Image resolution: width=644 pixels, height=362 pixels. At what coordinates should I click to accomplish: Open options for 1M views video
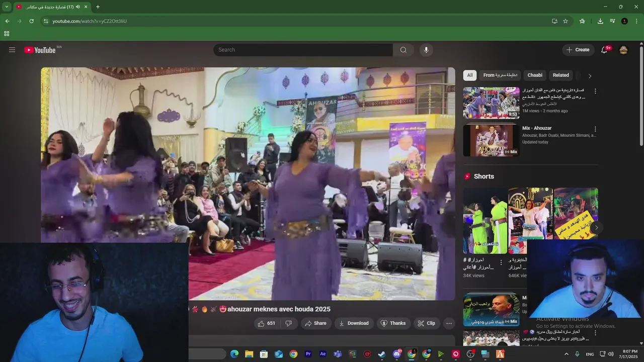[595, 92]
